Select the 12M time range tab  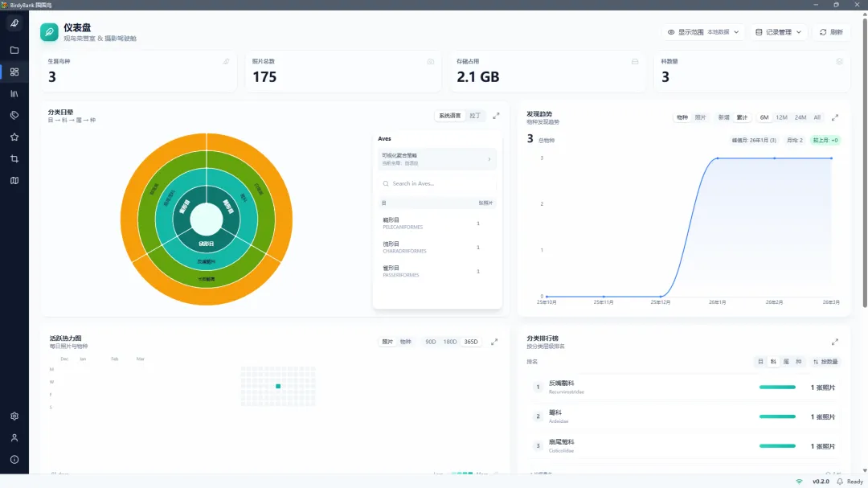click(781, 117)
